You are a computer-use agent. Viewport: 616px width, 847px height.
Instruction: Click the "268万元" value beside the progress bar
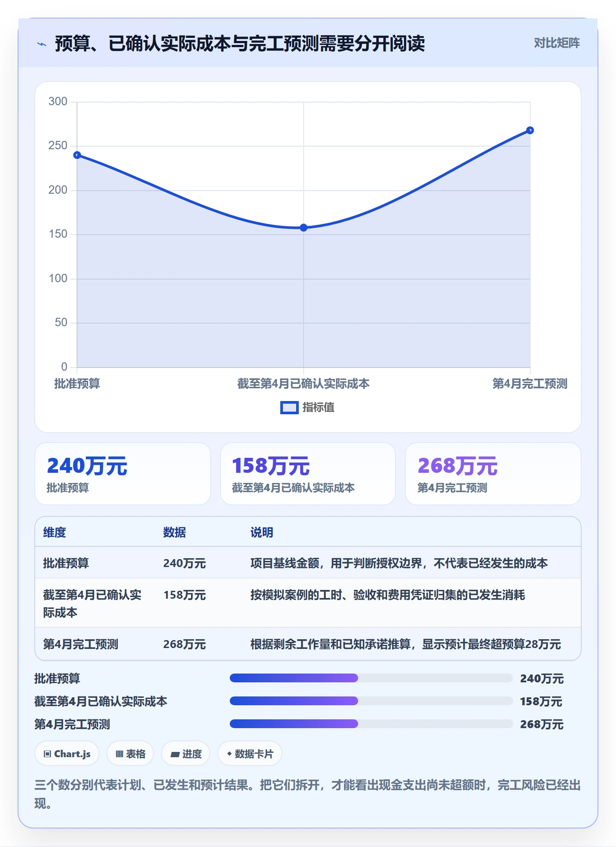pos(542,724)
